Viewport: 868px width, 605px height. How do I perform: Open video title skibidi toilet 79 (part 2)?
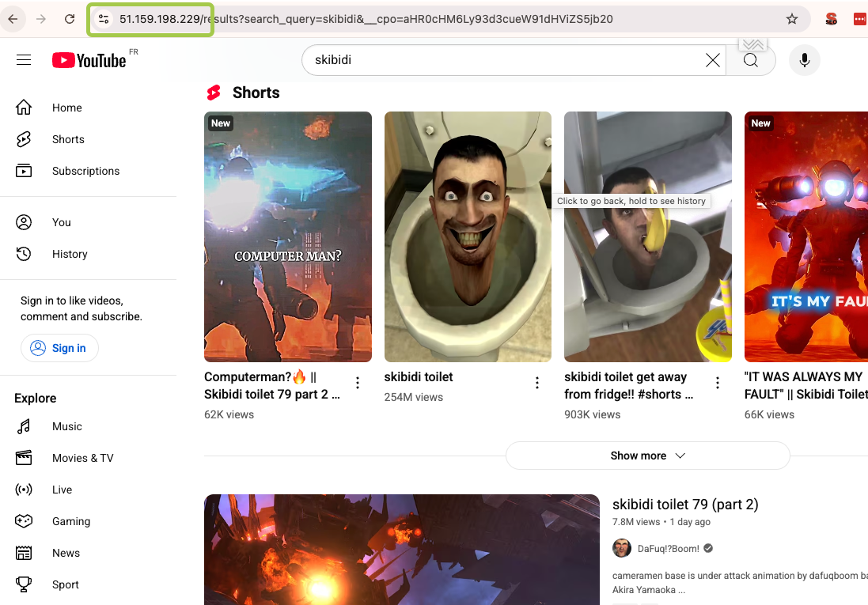click(685, 505)
